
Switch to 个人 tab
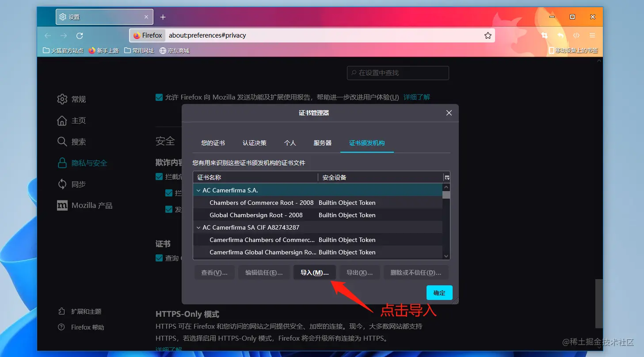pyautogui.click(x=290, y=143)
